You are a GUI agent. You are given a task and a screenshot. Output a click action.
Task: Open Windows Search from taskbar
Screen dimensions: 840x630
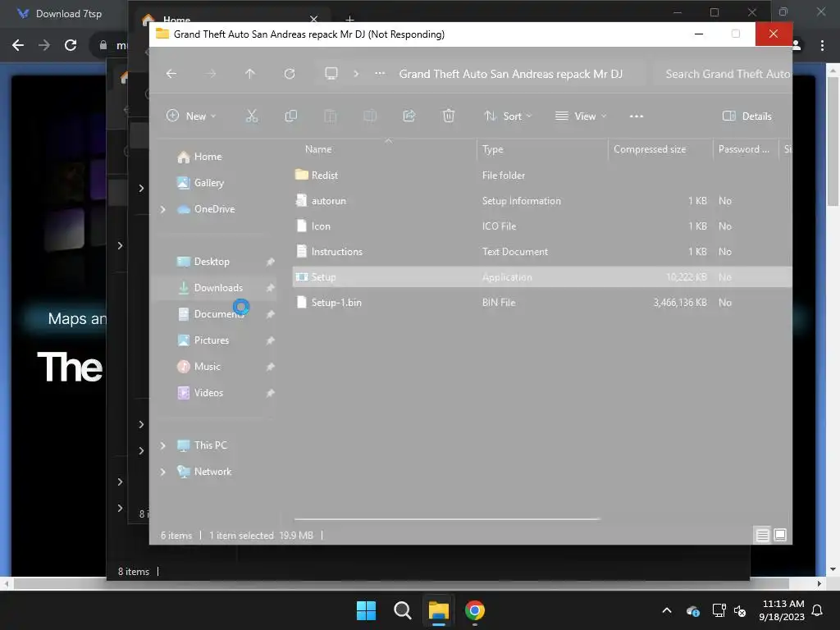point(402,610)
